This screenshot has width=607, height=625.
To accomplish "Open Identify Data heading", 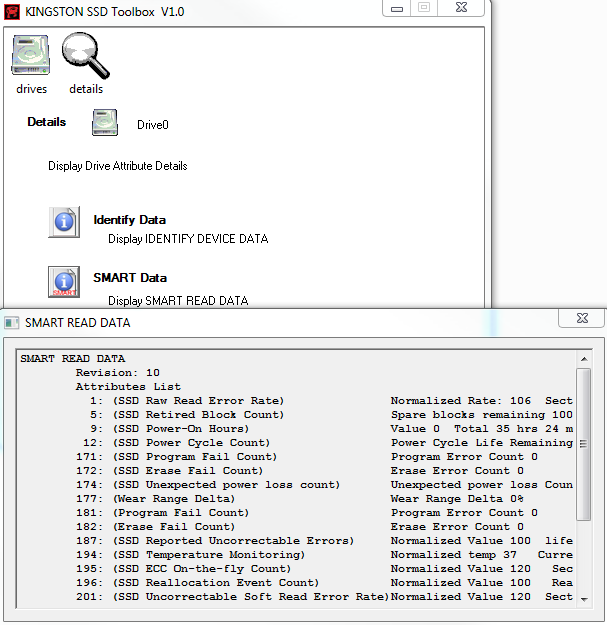I will (x=130, y=220).
